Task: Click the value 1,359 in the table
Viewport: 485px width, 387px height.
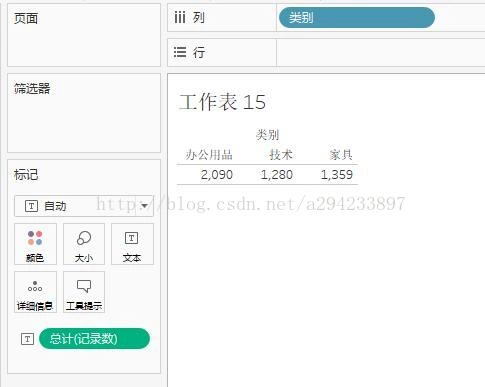Action: pos(337,175)
